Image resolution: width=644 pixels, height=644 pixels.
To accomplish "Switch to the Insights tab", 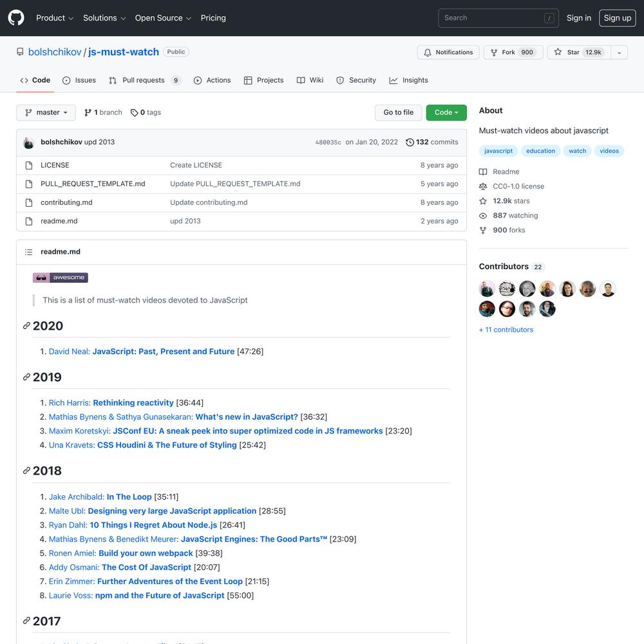I will pyautogui.click(x=409, y=80).
